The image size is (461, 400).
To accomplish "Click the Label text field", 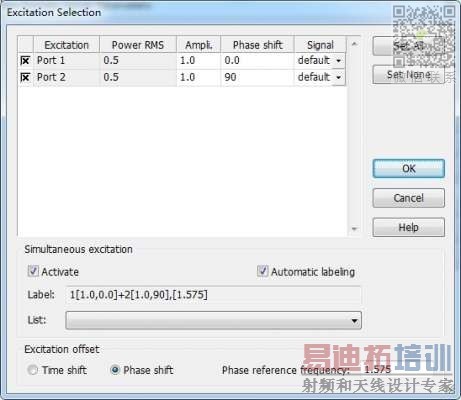I will tap(213, 295).
